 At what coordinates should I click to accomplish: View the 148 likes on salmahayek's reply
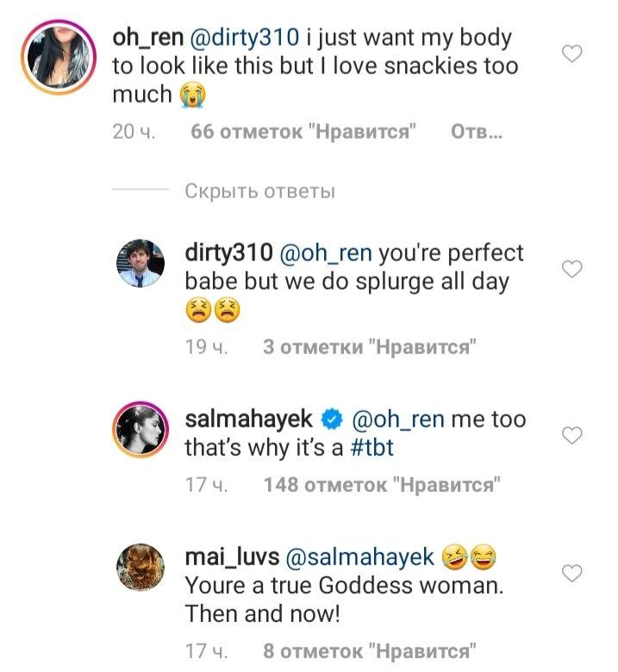click(382, 485)
